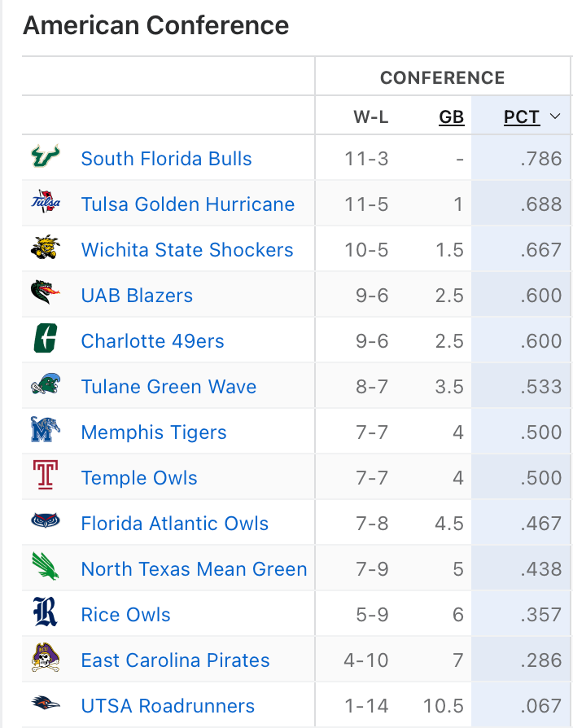Click the Memphis Tigers M logo

[x=45, y=432]
